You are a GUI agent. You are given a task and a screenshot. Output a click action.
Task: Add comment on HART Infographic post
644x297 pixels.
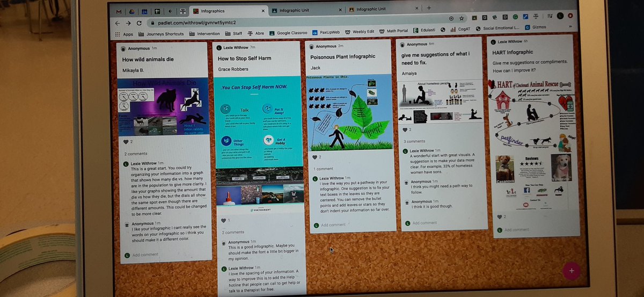[x=516, y=229]
